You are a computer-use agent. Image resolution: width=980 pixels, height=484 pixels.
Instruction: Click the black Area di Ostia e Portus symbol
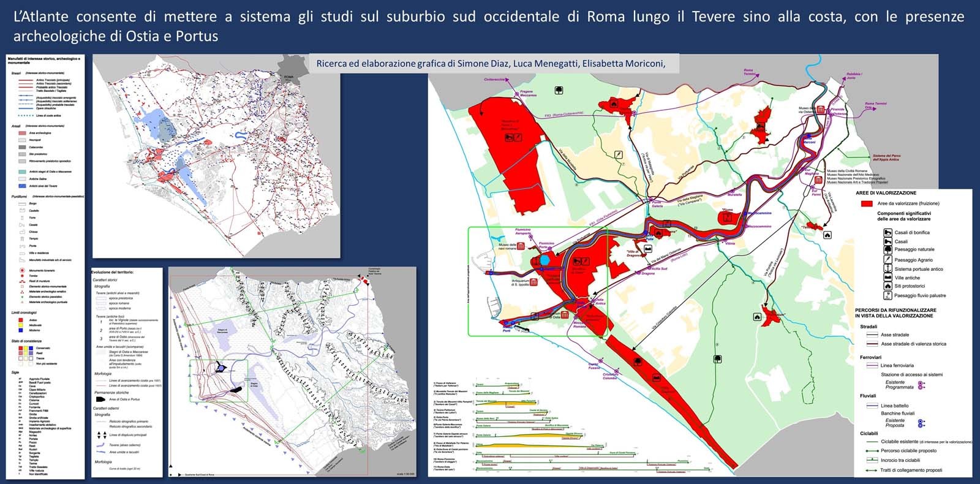coord(100,399)
